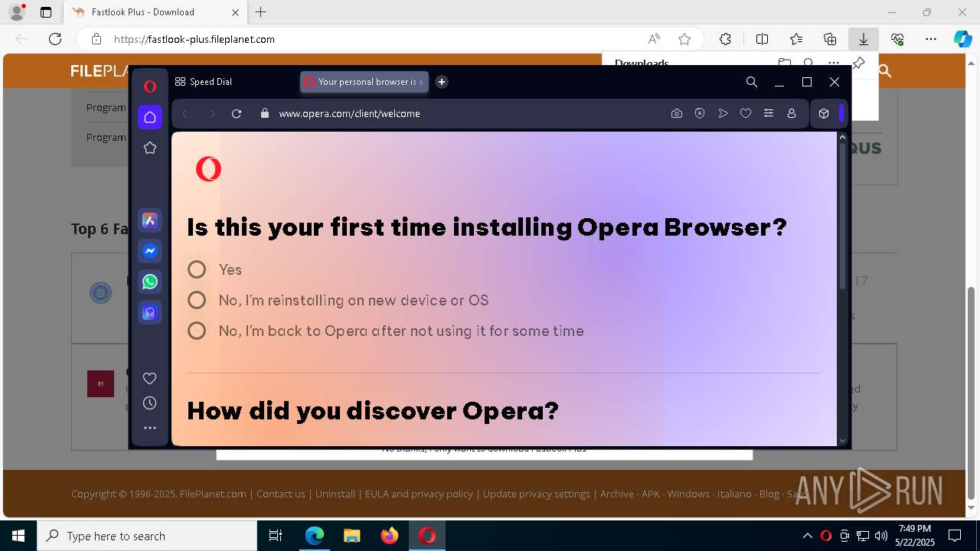Image resolution: width=980 pixels, height=551 pixels.
Task: Open the History clock in Opera's sidebar
Action: (x=150, y=403)
